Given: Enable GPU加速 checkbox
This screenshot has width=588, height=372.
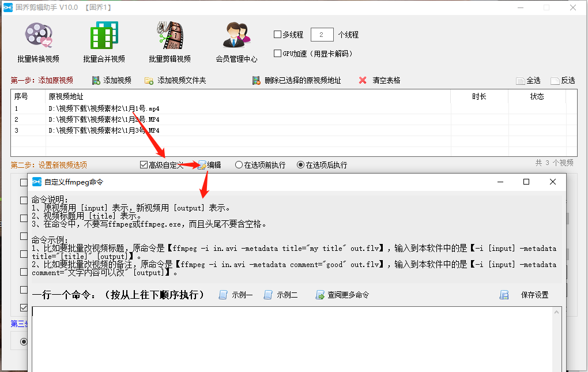Looking at the screenshot, I should 277,53.
